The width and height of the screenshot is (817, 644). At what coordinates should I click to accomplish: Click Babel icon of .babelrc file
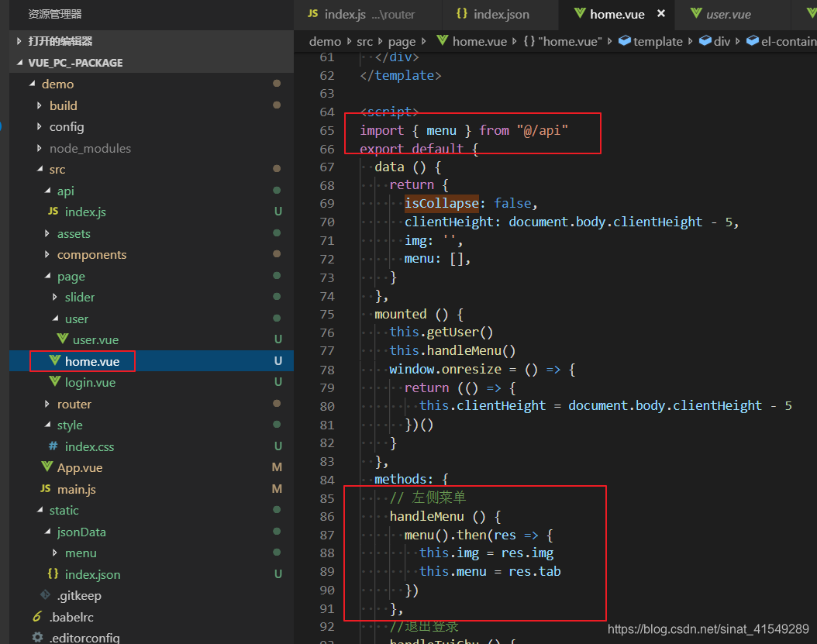tap(37, 616)
